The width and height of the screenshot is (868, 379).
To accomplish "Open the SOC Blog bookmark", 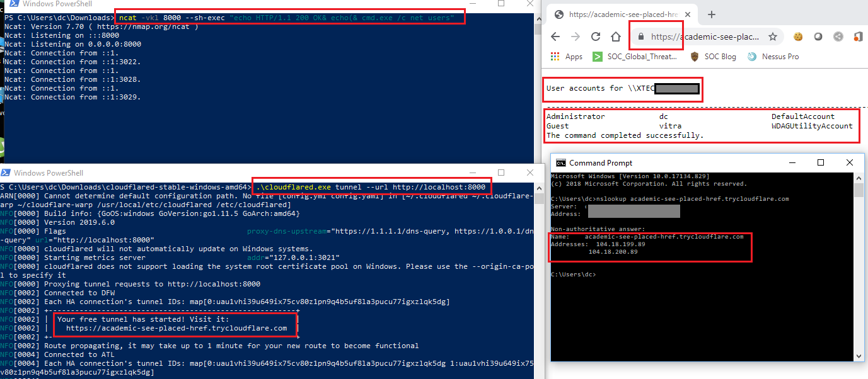I will click(x=713, y=57).
